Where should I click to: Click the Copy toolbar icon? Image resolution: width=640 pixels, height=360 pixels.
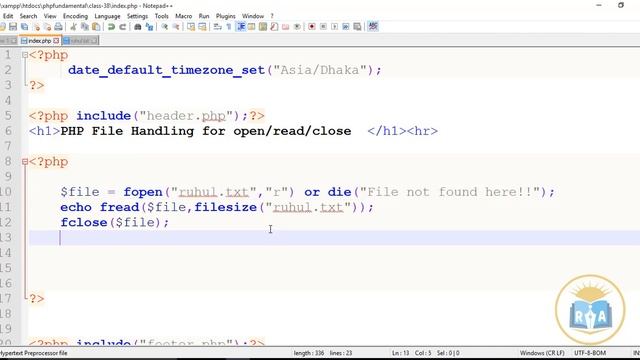pos(85,27)
